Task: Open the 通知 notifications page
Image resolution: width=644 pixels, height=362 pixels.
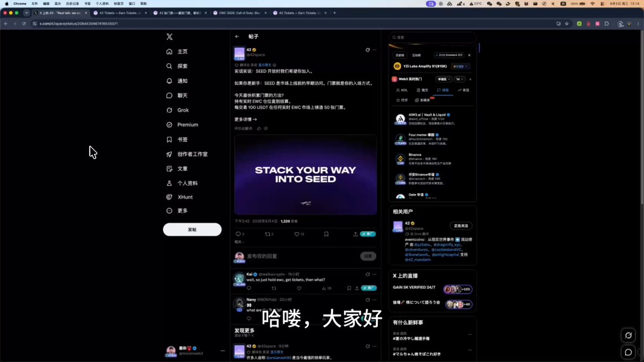Action: 177,81
